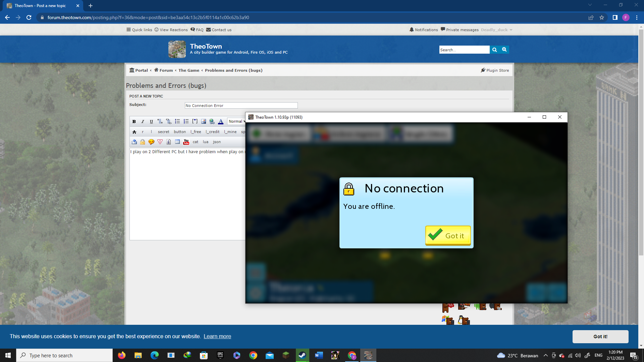Insert a table into the post
The height and width of the screenshot is (362, 644).
[x=177, y=142]
